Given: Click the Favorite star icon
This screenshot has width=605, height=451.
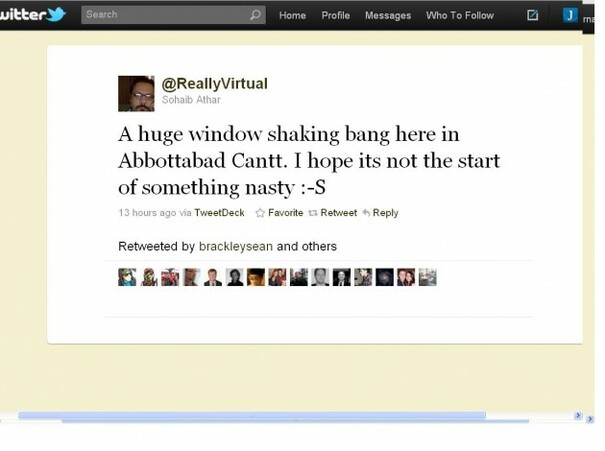Looking at the screenshot, I should pos(260,213).
